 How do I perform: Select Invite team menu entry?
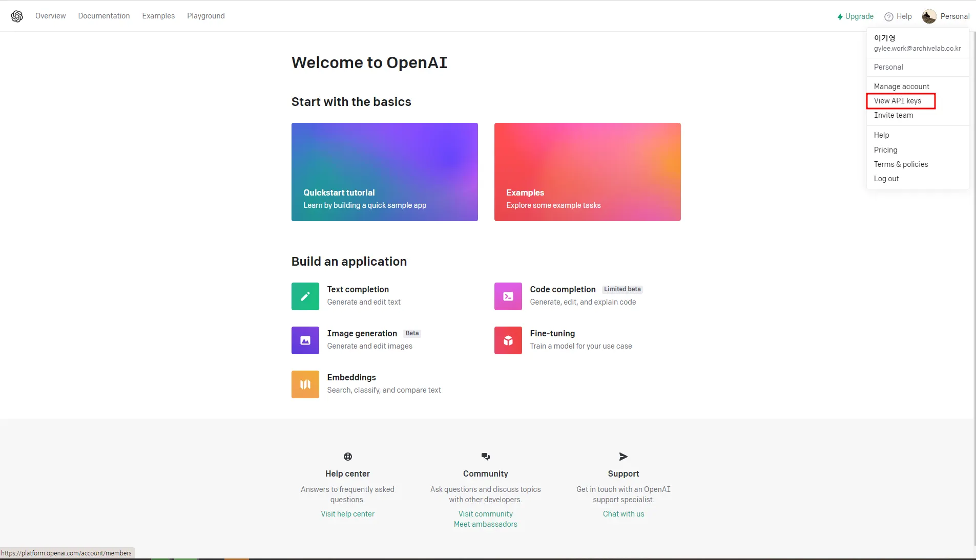(894, 115)
